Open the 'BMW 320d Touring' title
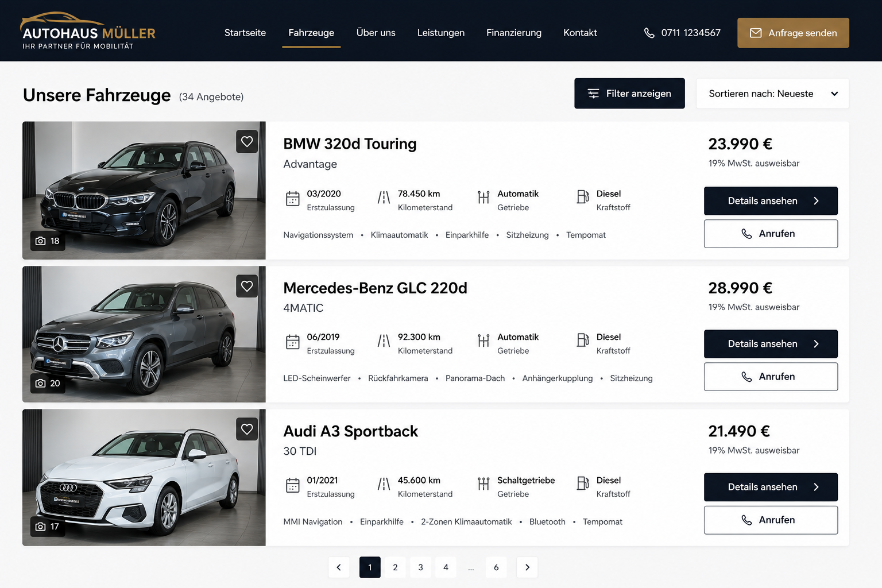 coord(350,144)
